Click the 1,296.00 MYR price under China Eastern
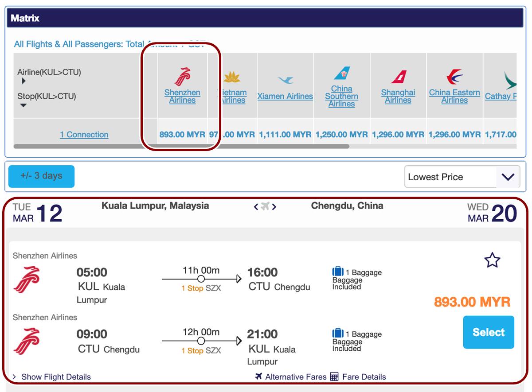The height and width of the screenshot is (392, 532). point(454,134)
